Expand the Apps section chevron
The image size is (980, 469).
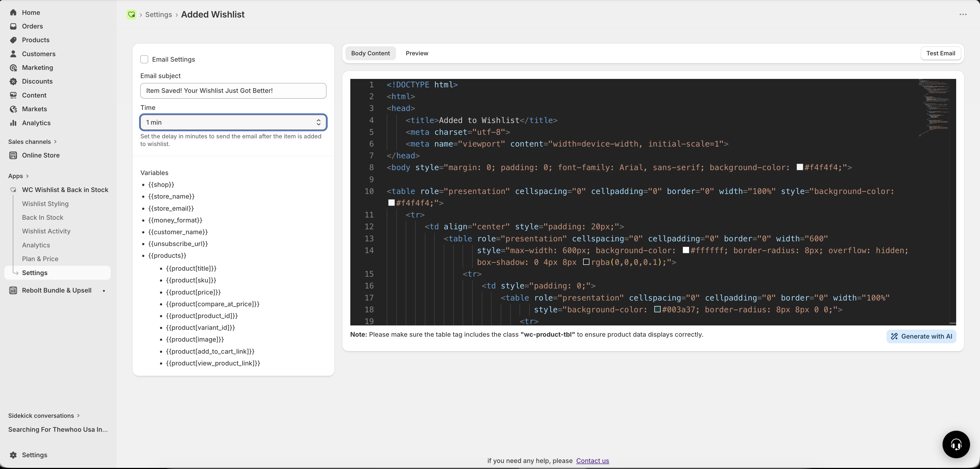(27, 176)
